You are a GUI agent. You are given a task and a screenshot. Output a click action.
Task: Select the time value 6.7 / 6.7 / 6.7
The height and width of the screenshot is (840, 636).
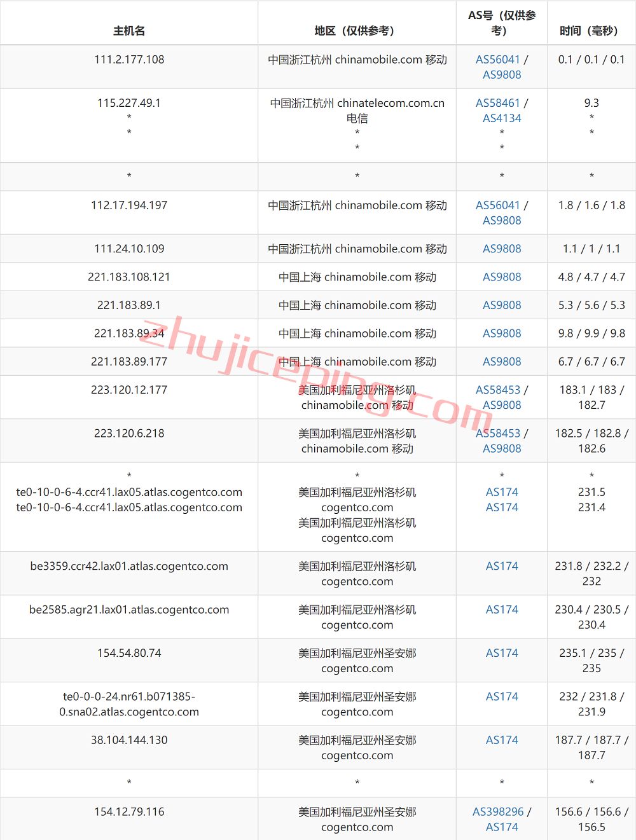tap(591, 361)
